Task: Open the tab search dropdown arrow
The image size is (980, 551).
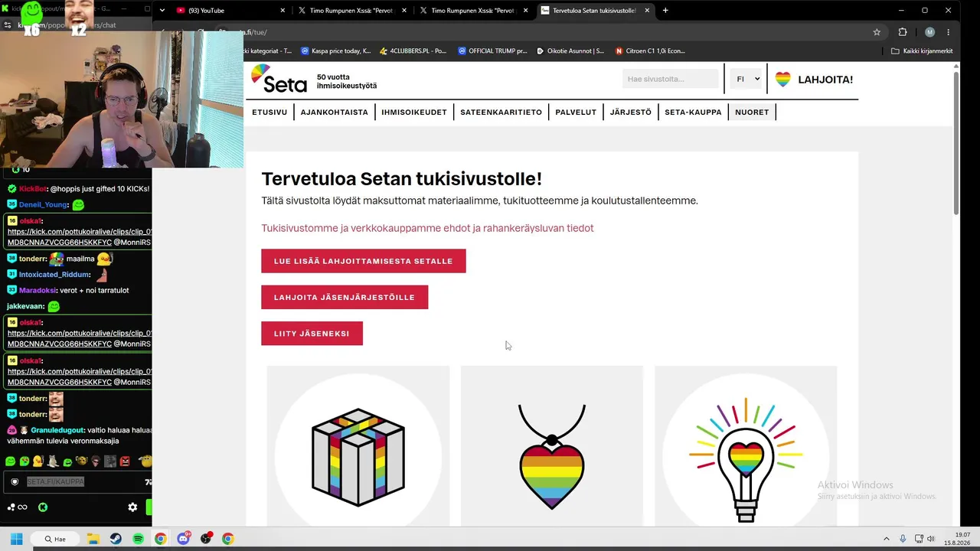Action: (162, 11)
